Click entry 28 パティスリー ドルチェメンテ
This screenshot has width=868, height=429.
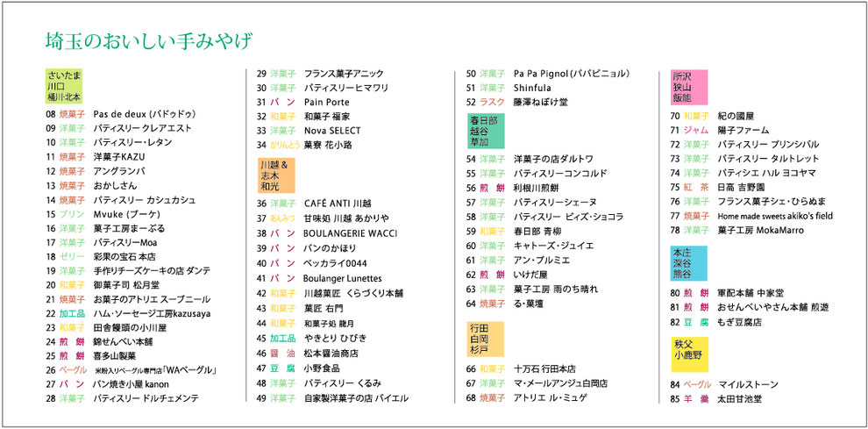click(123, 398)
